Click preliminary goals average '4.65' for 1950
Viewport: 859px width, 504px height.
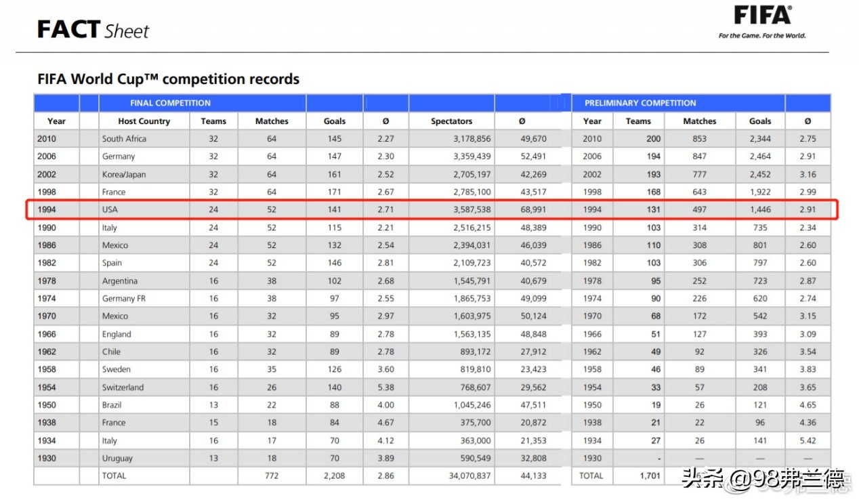pyautogui.click(x=808, y=405)
